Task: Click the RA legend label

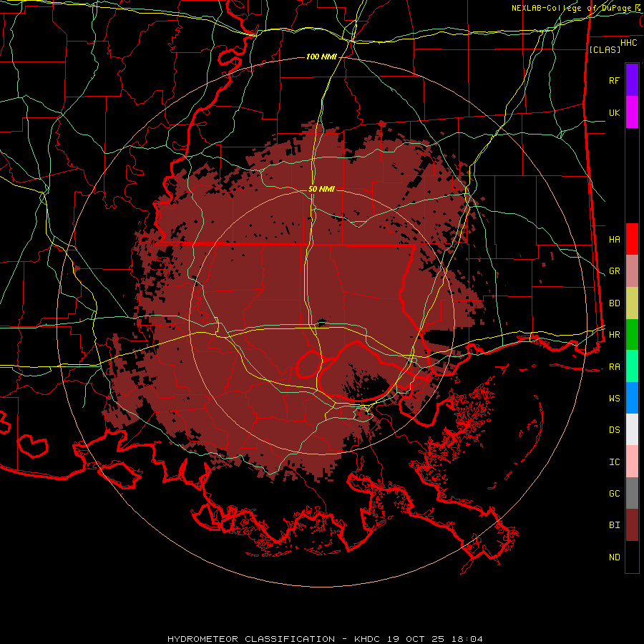Action: 614,367
